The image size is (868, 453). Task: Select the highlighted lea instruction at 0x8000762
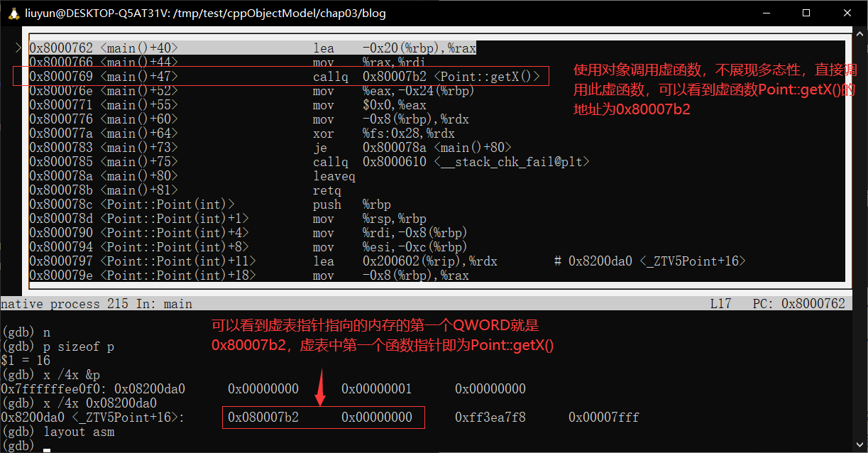(252, 48)
